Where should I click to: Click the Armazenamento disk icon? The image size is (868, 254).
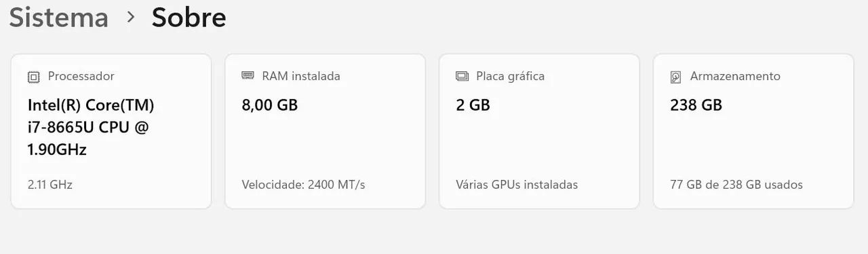point(676,77)
